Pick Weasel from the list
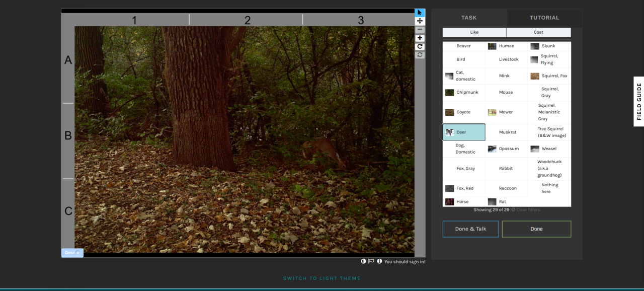 (x=549, y=149)
